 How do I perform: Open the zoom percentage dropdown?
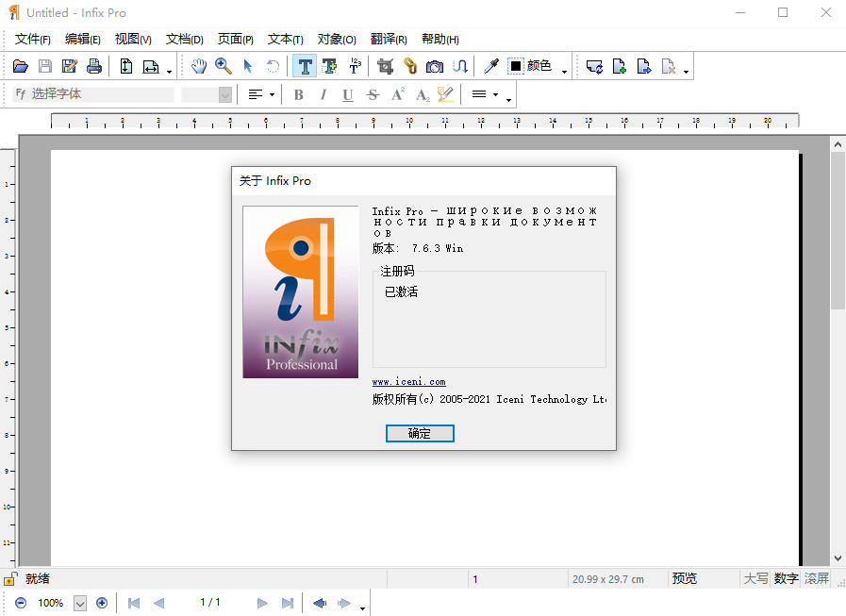pos(80,603)
